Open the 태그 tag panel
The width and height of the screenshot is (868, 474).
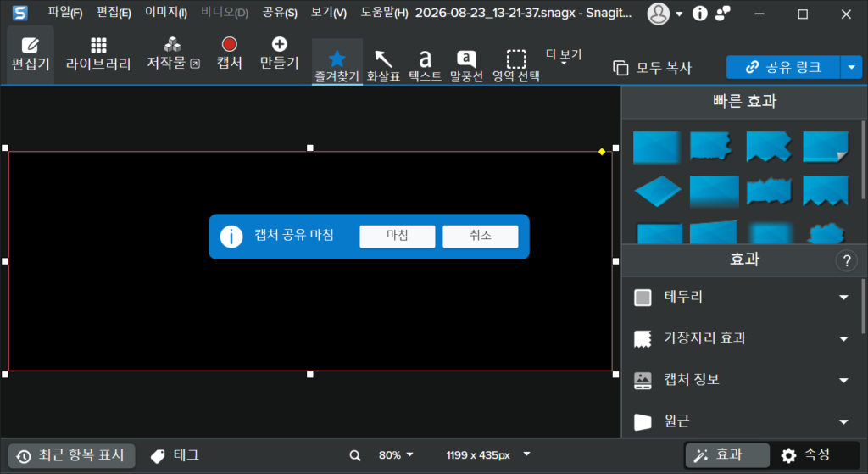(175, 455)
